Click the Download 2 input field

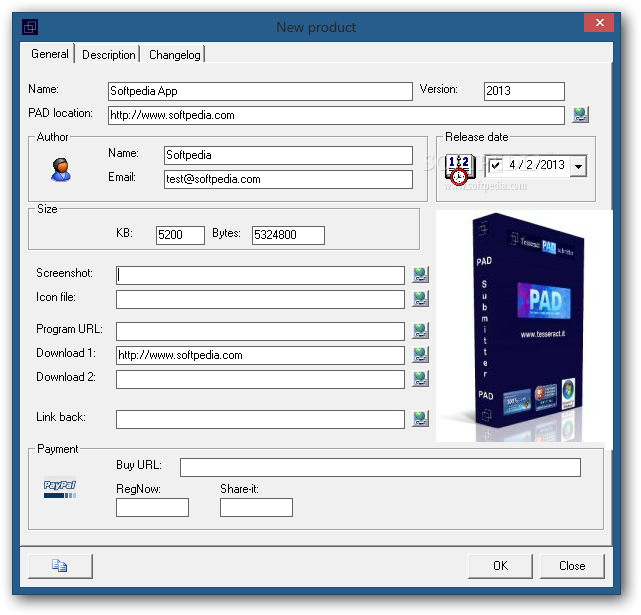tap(260, 379)
